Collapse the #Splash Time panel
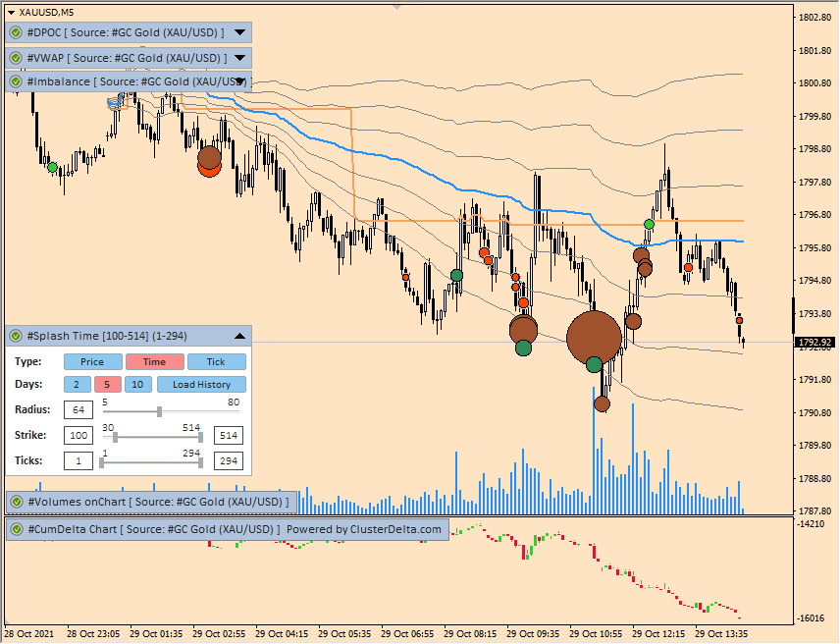This screenshot has height=644, width=840. pyautogui.click(x=239, y=336)
